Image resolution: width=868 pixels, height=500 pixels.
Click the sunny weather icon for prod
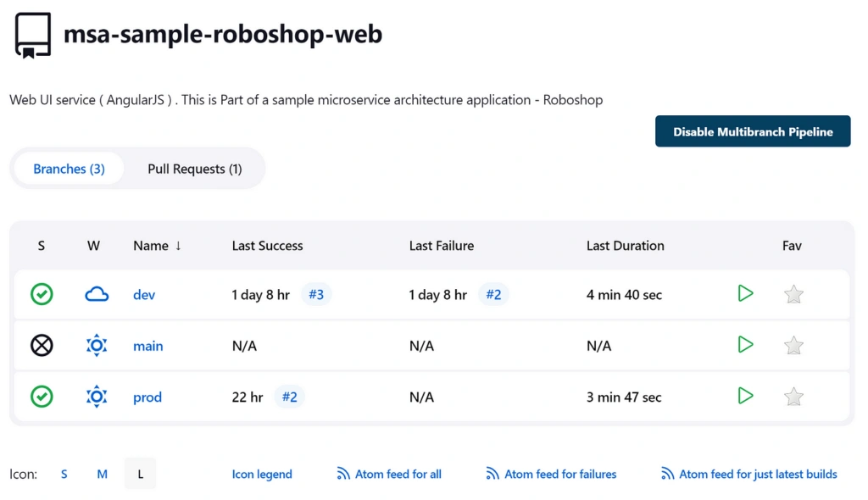(x=97, y=396)
